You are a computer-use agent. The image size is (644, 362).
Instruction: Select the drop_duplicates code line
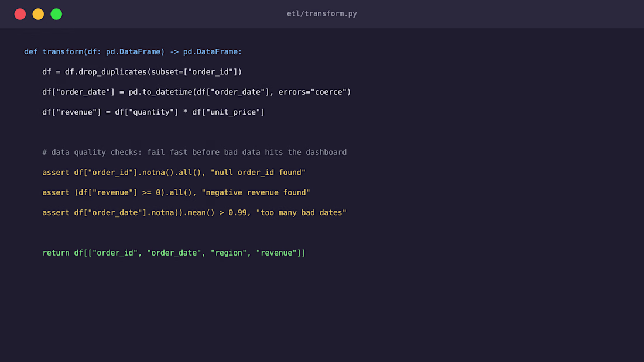(142, 72)
